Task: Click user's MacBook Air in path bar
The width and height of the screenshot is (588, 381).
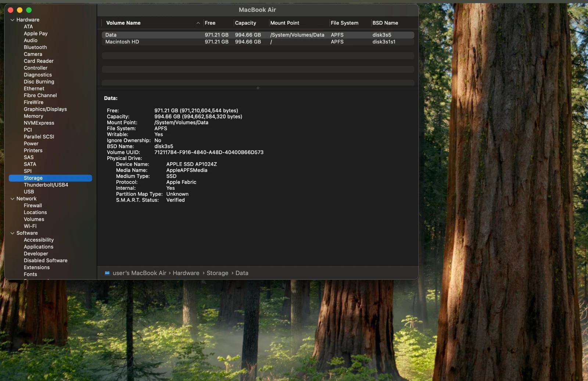Action: coord(139,273)
